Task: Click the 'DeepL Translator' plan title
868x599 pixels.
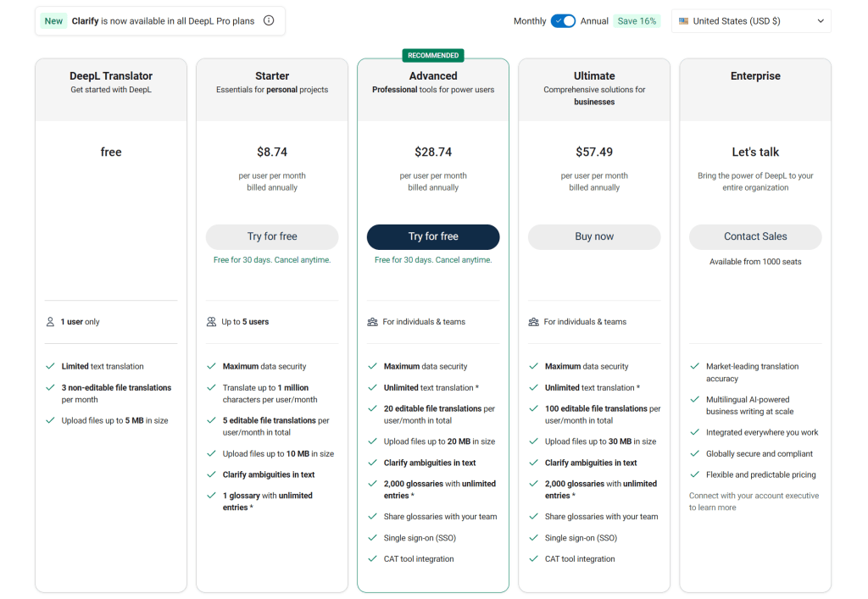Action: [111, 75]
